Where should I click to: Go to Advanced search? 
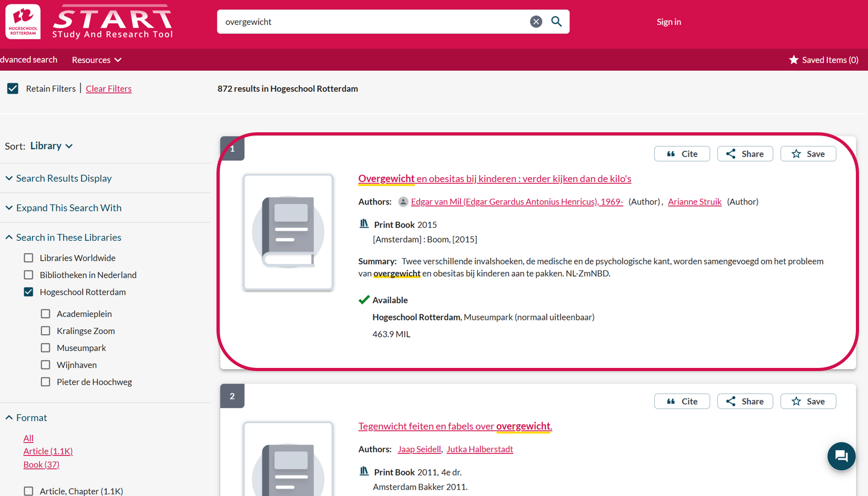pos(28,60)
